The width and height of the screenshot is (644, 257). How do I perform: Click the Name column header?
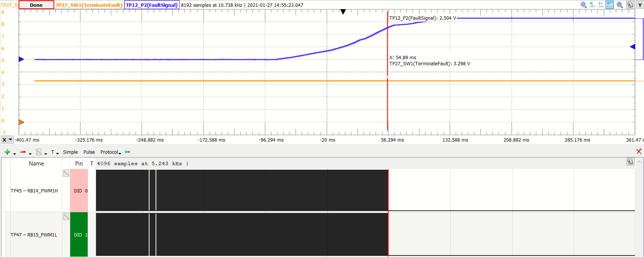(36, 164)
